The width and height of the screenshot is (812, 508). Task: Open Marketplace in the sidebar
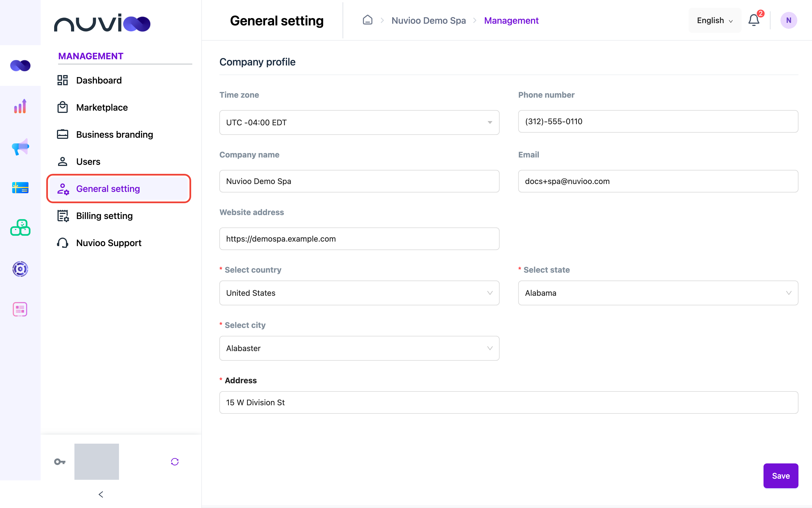(119, 108)
